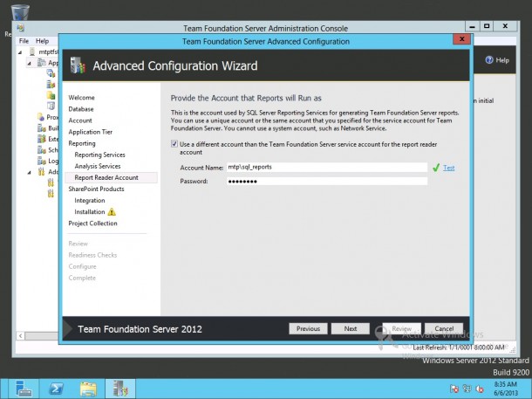Click in the Account Name field
The image size is (532, 399).
[327, 167]
